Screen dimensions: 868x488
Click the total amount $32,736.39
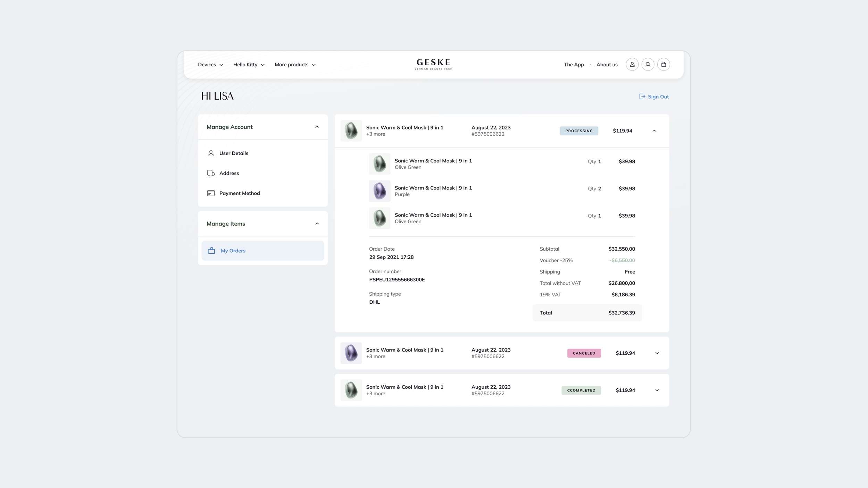pos(621,313)
